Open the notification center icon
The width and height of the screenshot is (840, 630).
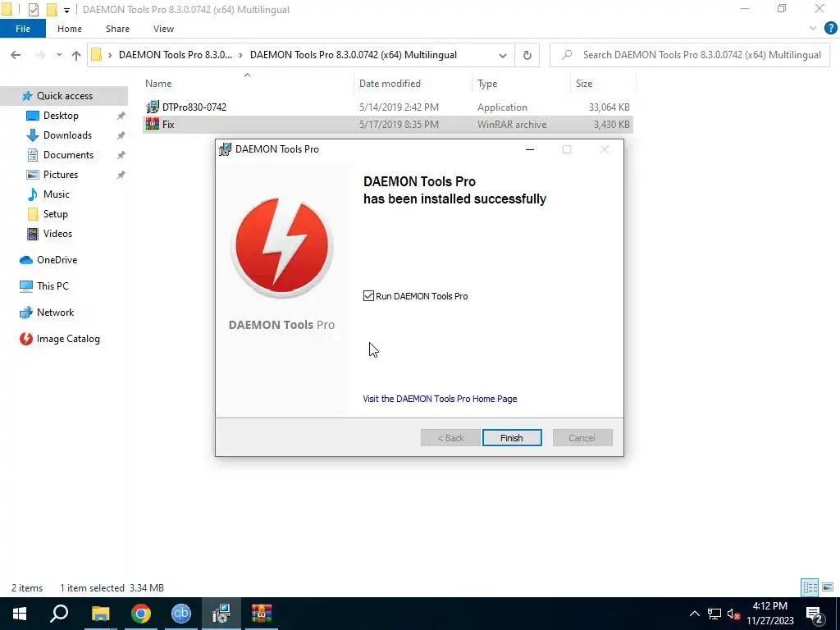pos(815,614)
